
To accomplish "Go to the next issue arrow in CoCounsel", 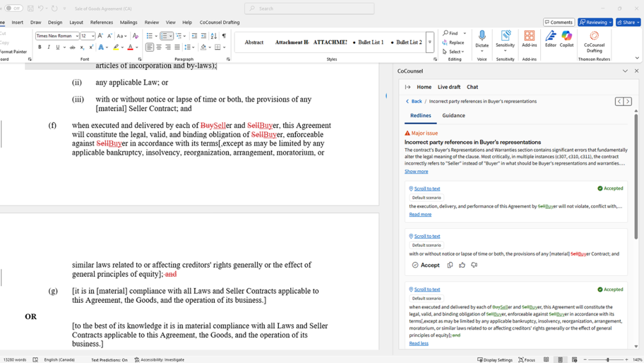I will pyautogui.click(x=627, y=102).
